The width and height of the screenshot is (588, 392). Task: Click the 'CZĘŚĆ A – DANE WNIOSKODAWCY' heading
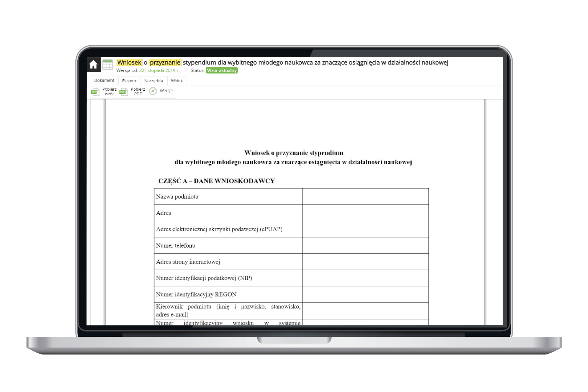coord(217,181)
